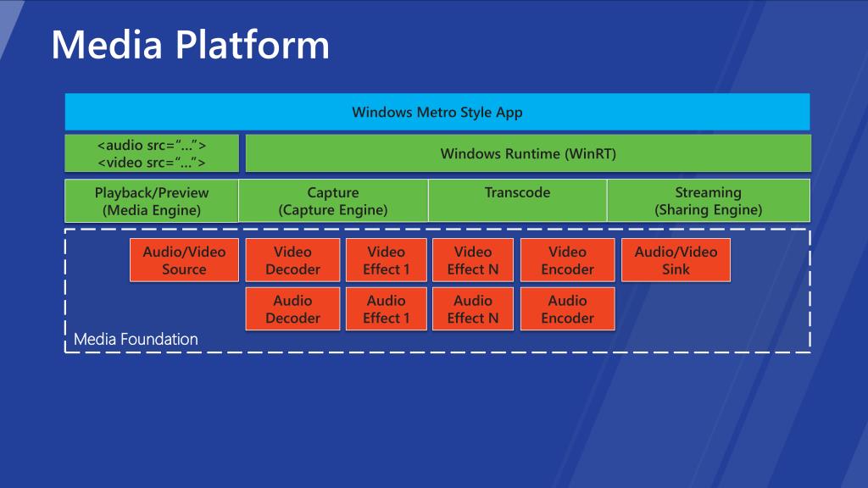
Task: Select the Audio Encoder block
Action: (x=567, y=308)
